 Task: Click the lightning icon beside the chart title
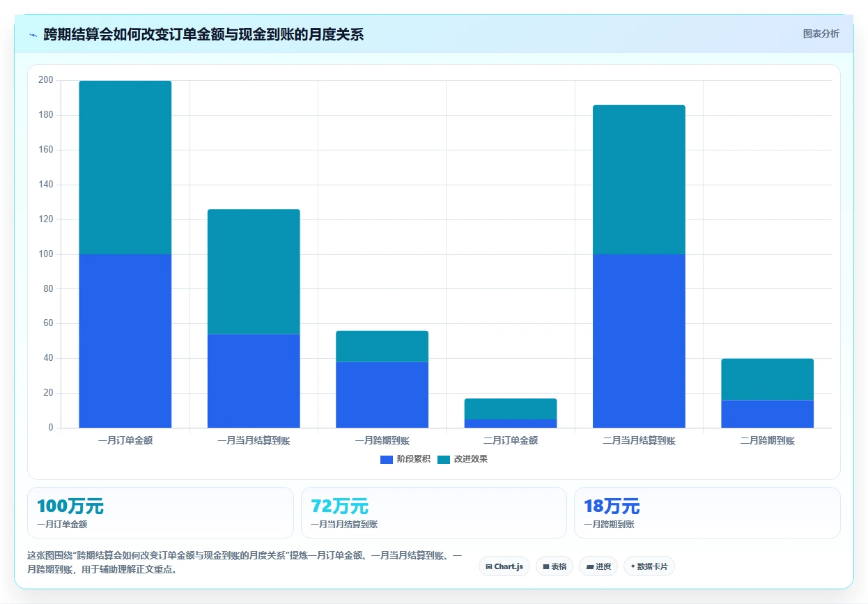[33, 34]
